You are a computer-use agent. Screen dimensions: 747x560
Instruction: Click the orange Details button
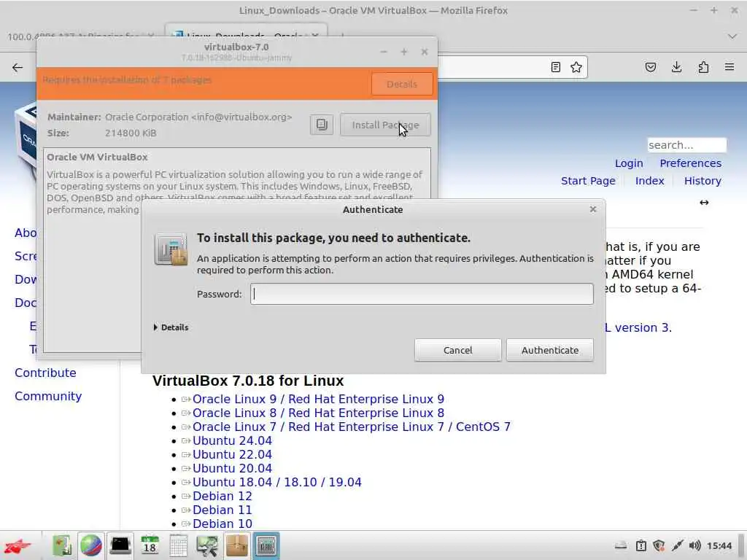(402, 85)
